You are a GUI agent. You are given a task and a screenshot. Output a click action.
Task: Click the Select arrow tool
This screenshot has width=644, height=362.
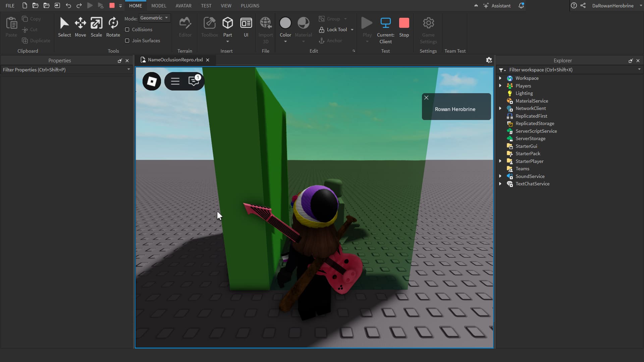pyautogui.click(x=64, y=27)
